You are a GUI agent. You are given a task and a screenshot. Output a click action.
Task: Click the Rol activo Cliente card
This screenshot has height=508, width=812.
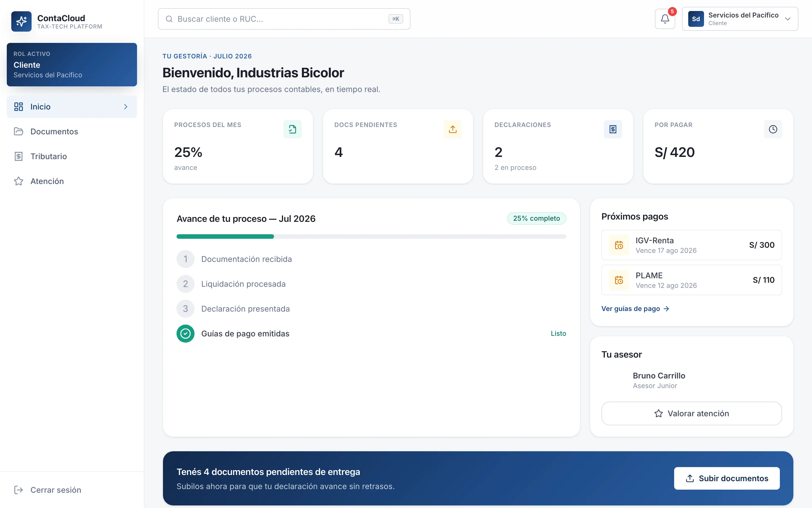tap(72, 65)
